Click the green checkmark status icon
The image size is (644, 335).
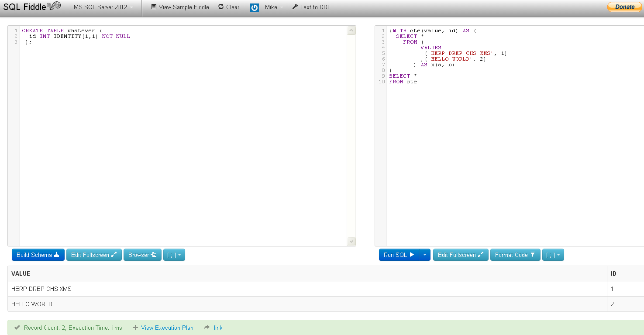(17, 327)
